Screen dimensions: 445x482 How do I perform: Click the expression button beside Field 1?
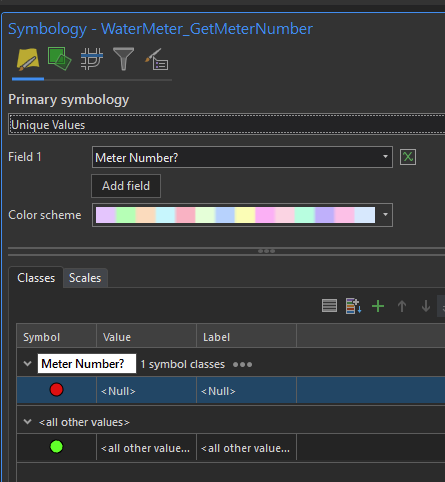(408, 157)
